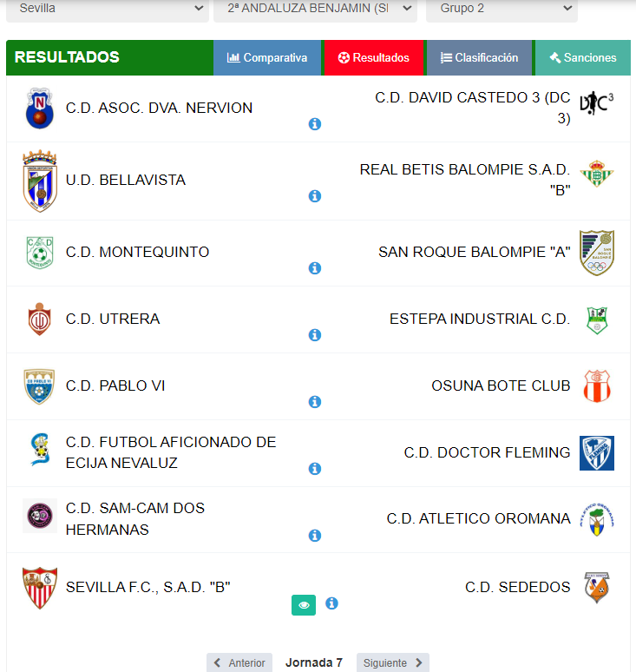Toggle green eye button for Sevilla match
The height and width of the screenshot is (672, 636).
pyautogui.click(x=304, y=605)
